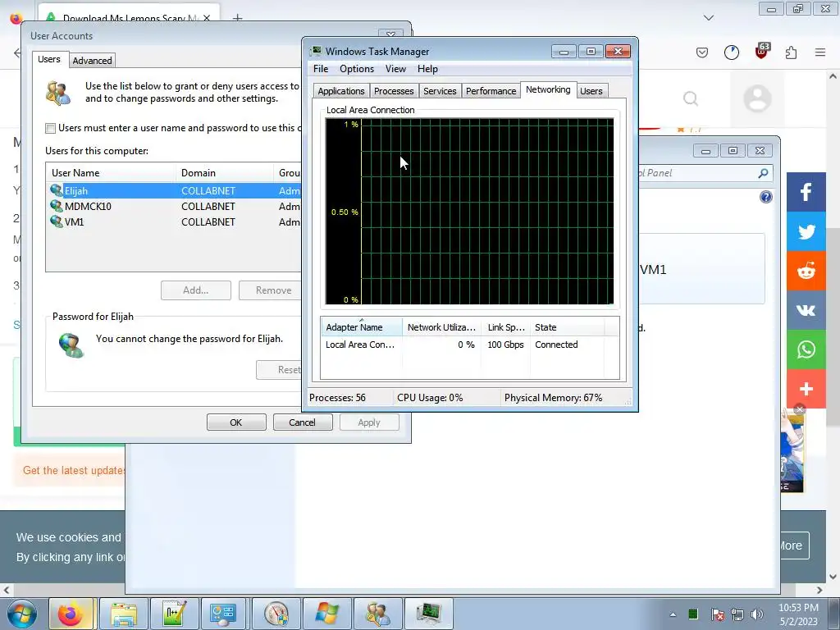Open the uBlock Origin shield icon

click(x=761, y=52)
